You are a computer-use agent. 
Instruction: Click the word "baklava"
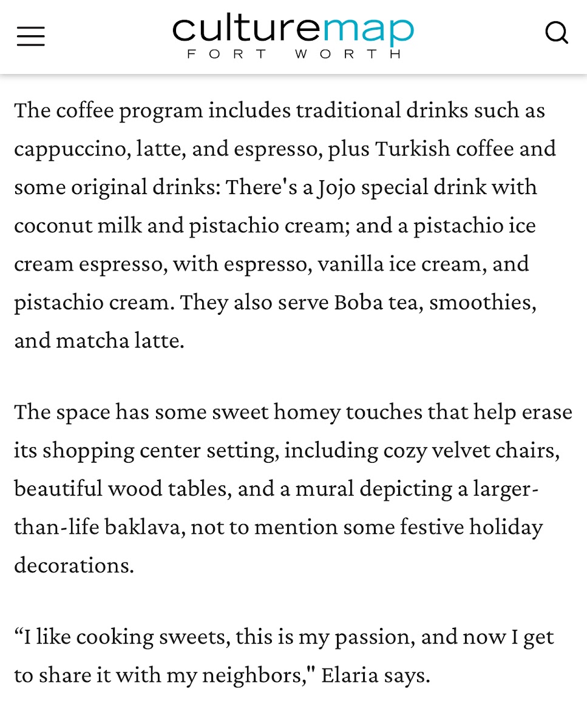143,527
